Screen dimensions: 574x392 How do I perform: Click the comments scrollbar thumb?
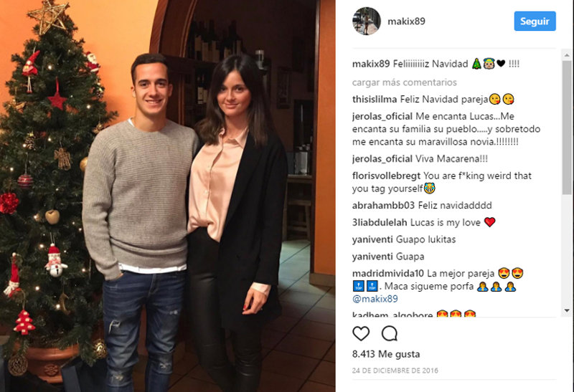pos(567,128)
